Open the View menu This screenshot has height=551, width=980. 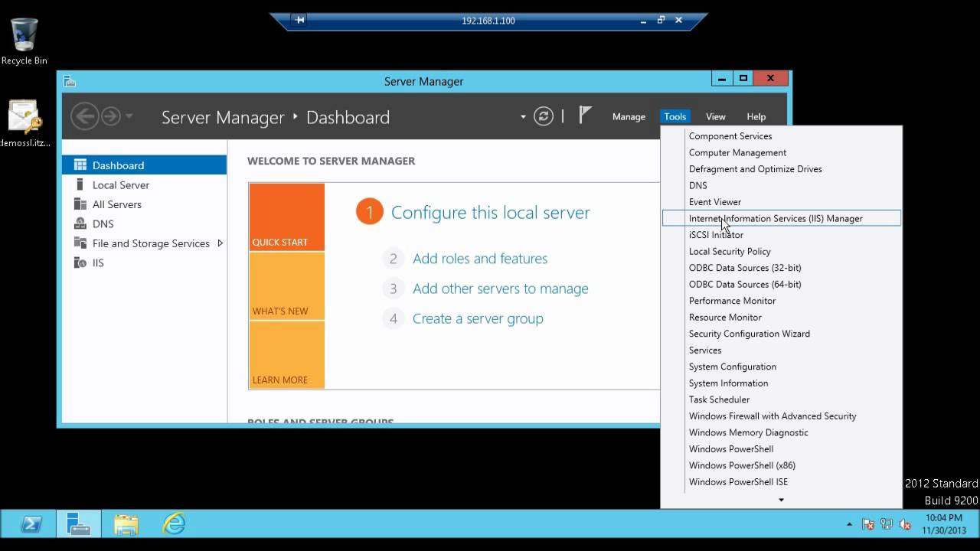tap(715, 116)
